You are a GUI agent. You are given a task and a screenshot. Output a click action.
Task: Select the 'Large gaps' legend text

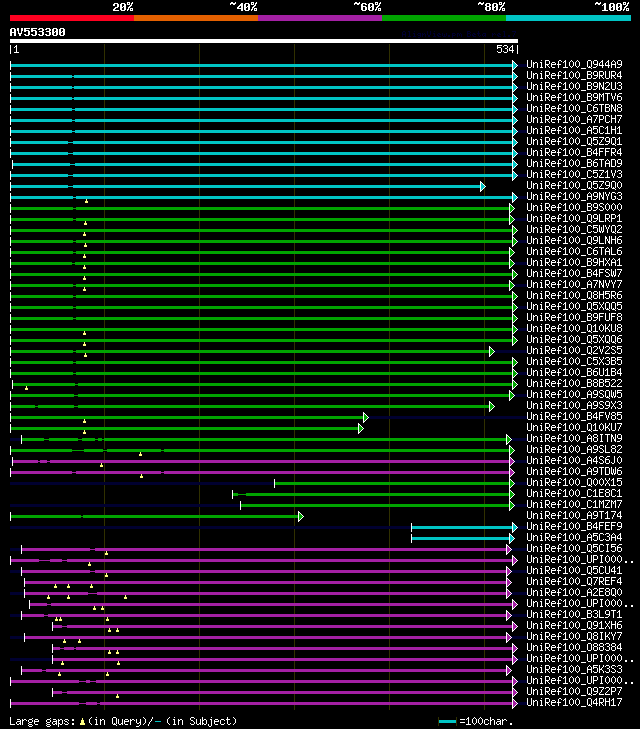[42, 721]
